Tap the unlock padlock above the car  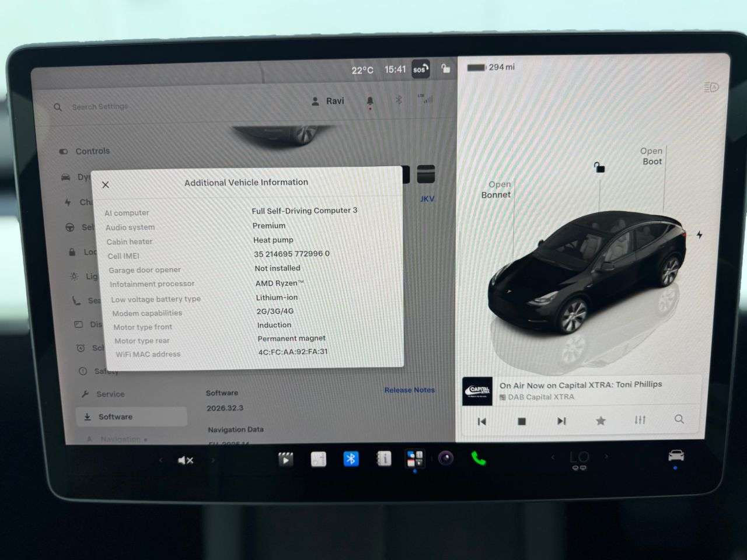tap(599, 167)
